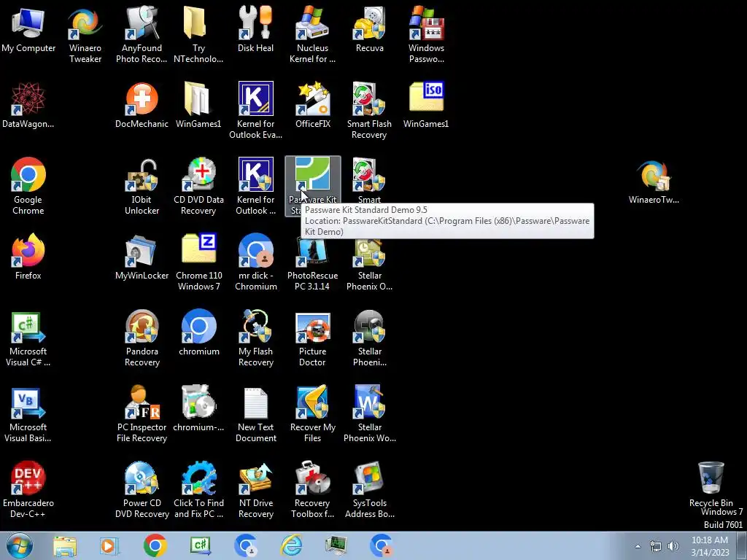
Task: Launch PC Inspector File Recovery shortcut
Action: tap(142, 414)
